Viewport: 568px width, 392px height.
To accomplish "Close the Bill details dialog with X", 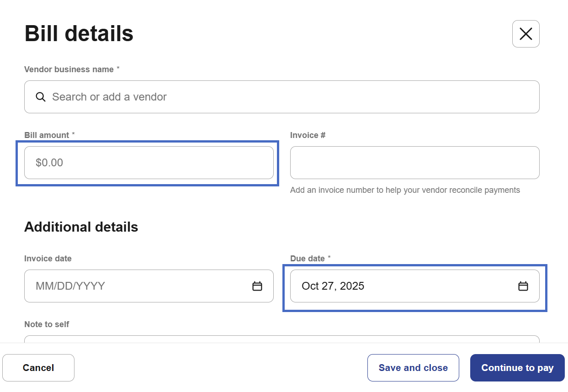I will click(x=526, y=34).
